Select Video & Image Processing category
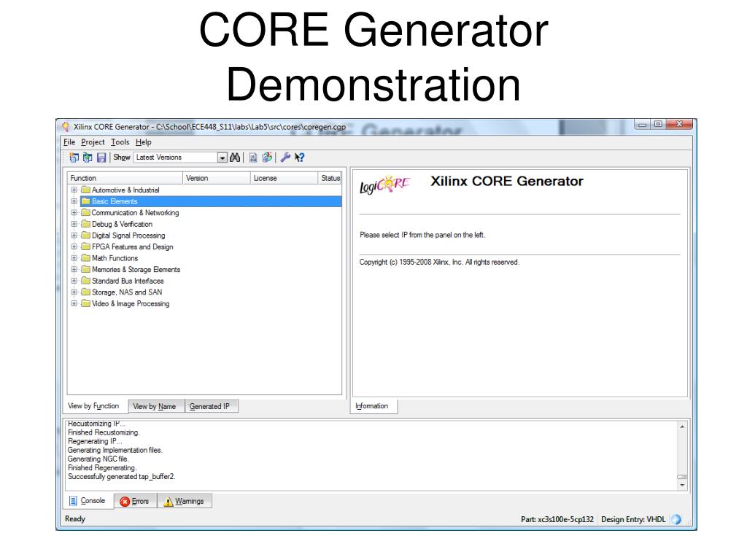Screen dimensions: 747x560 pyautogui.click(x=131, y=303)
